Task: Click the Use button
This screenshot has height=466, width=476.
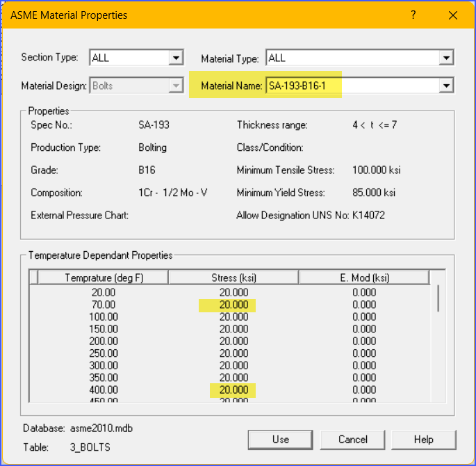Action: (281, 440)
